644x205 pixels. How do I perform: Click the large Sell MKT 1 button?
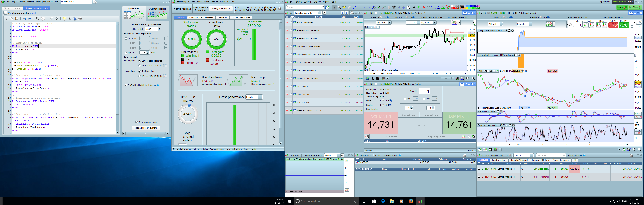381,123
